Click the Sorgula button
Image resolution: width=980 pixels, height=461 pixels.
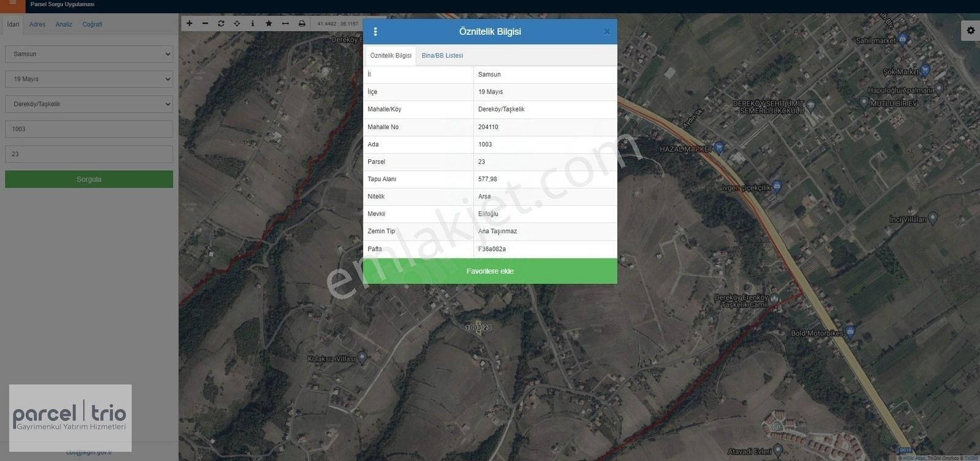coord(89,179)
